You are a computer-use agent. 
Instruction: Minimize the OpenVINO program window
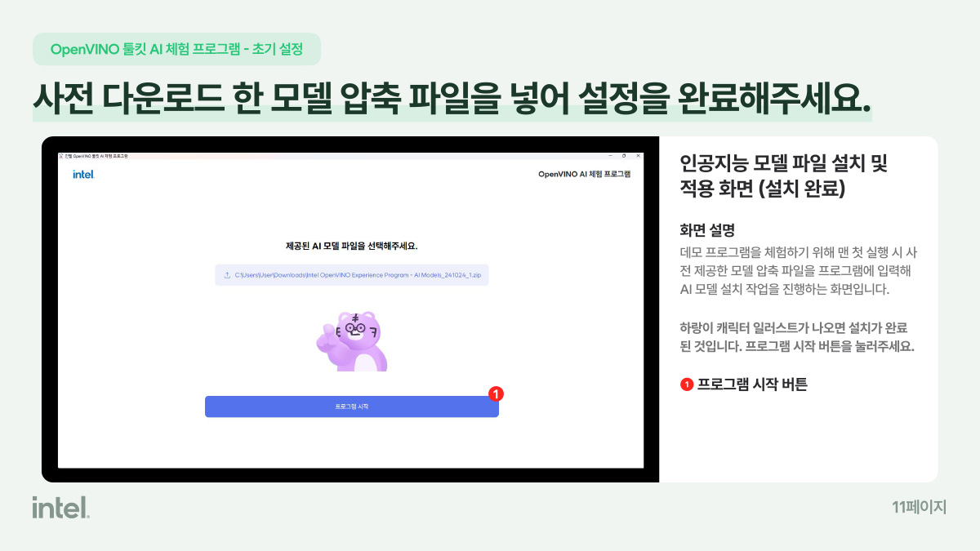(x=608, y=155)
